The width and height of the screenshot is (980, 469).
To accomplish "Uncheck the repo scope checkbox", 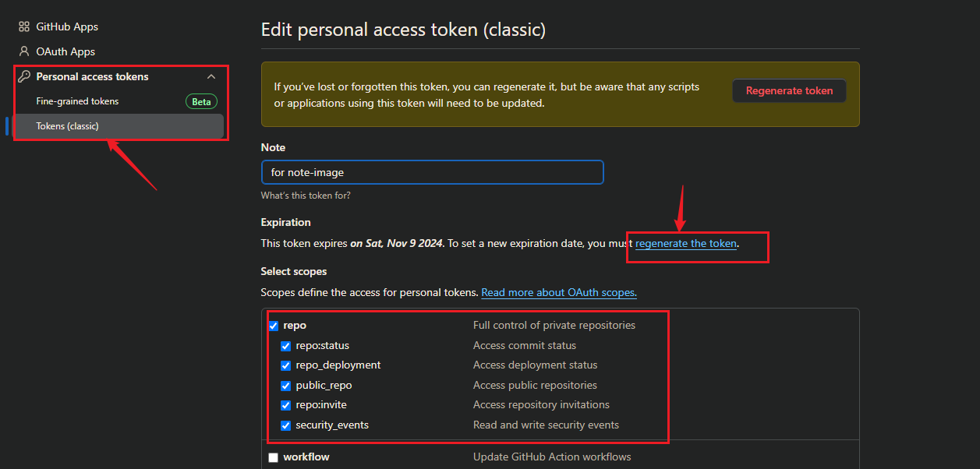I will point(274,326).
